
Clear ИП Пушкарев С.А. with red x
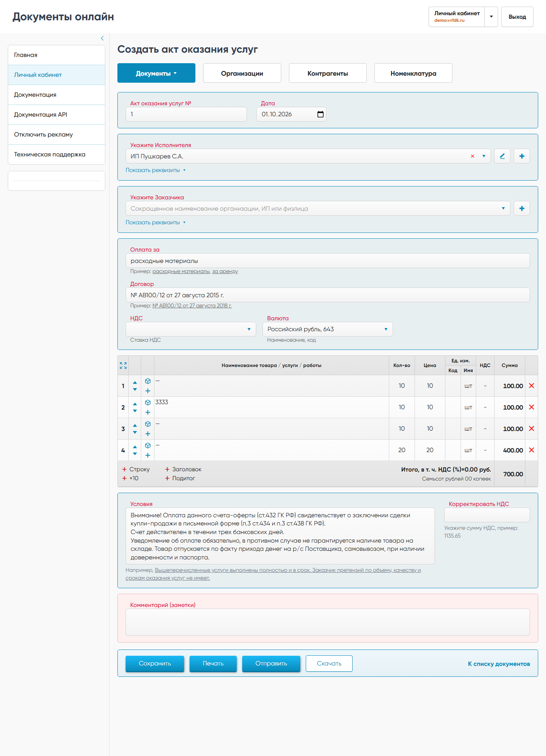tap(472, 156)
